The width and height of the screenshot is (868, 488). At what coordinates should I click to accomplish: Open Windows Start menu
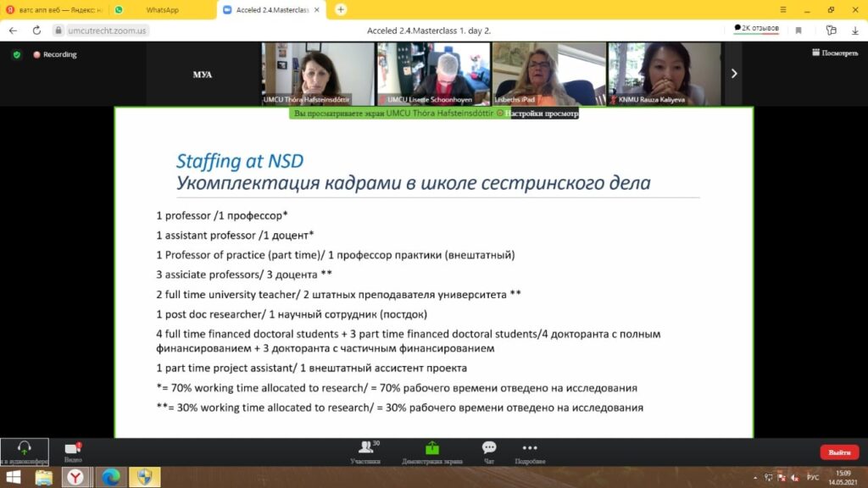pos(14,478)
